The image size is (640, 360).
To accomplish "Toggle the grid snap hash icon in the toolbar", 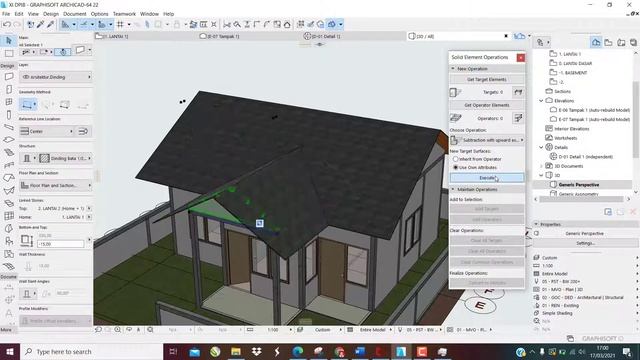I will tap(120, 24).
